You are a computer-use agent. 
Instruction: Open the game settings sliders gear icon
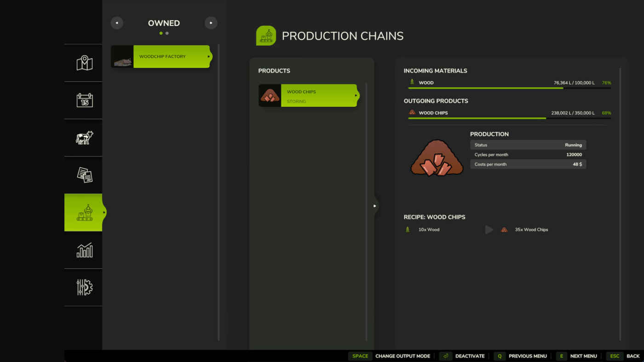pyautogui.click(x=84, y=287)
